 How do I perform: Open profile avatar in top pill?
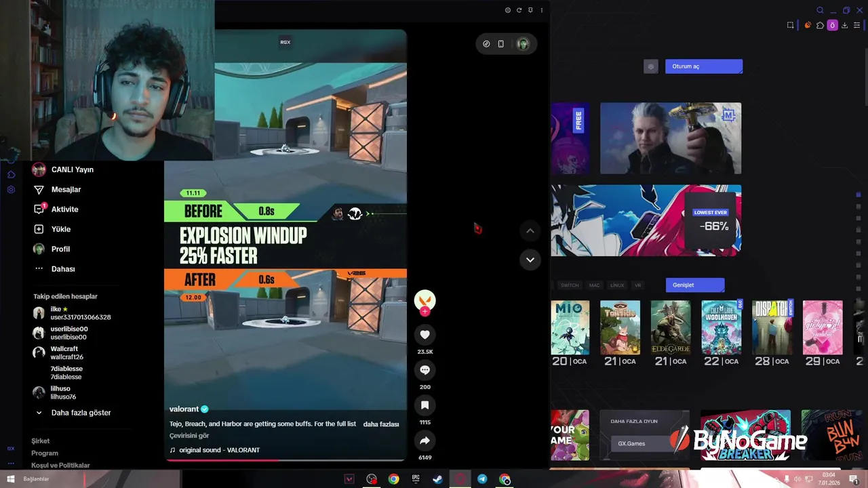[x=523, y=44]
